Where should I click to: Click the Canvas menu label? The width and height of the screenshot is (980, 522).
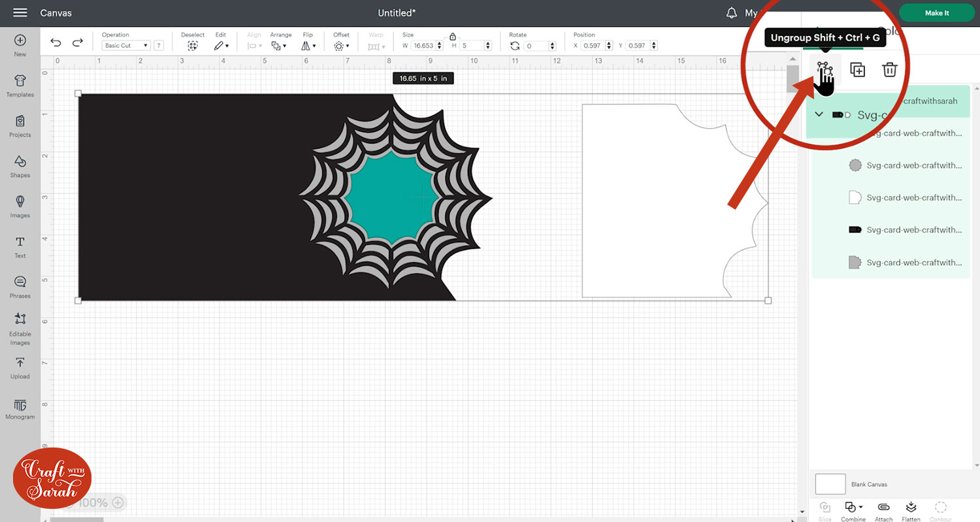[56, 12]
